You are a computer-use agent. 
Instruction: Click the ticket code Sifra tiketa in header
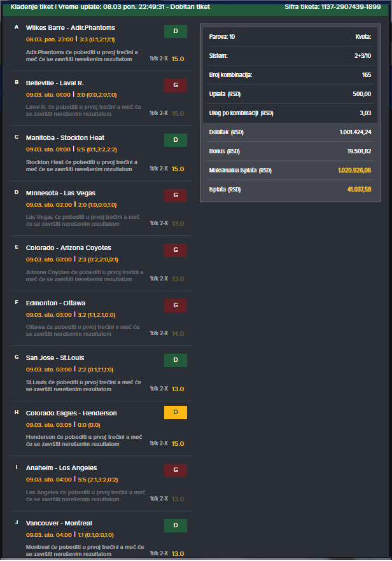click(333, 7)
